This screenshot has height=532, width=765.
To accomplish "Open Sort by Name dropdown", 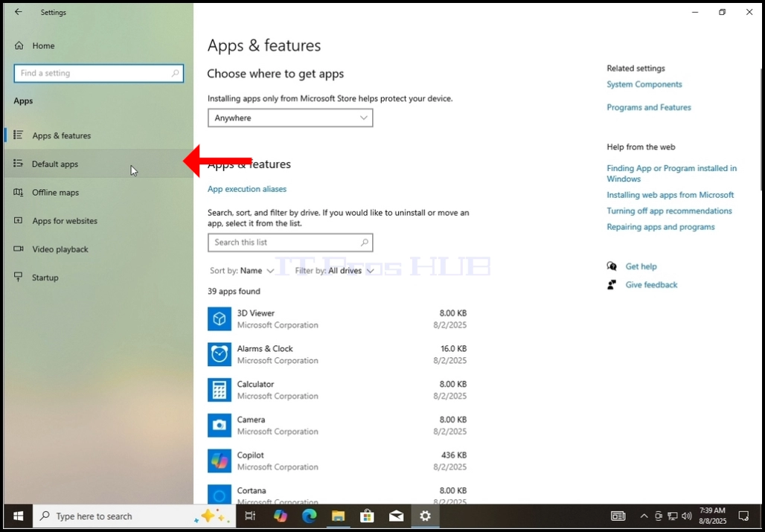I will (242, 271).
